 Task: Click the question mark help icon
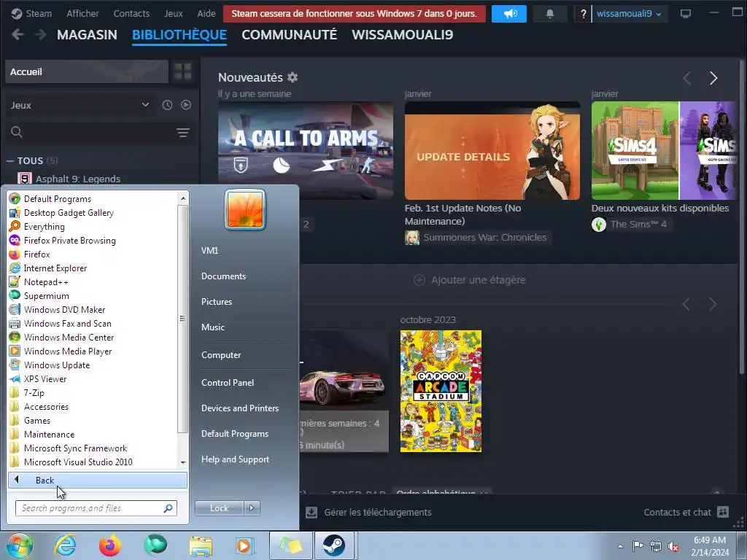583,14
